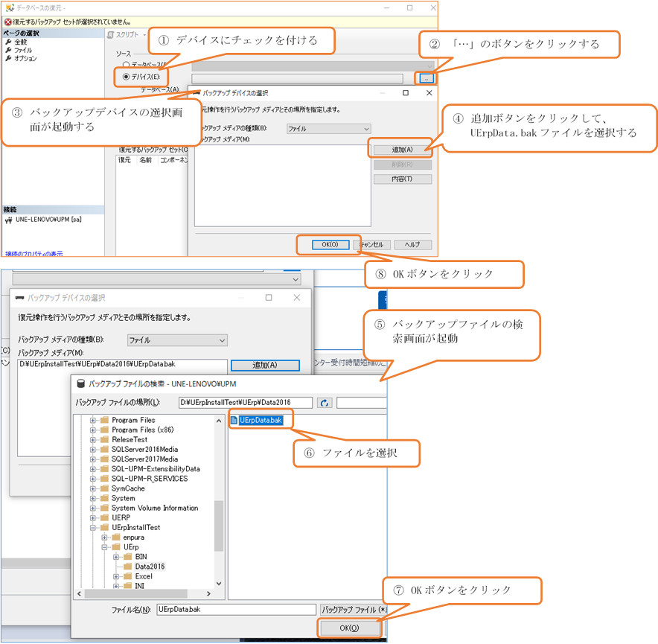The width and height of the screenshot is (658, 644).
Task: Click the red error icon in warning bar
Action: tap(7, 22)
